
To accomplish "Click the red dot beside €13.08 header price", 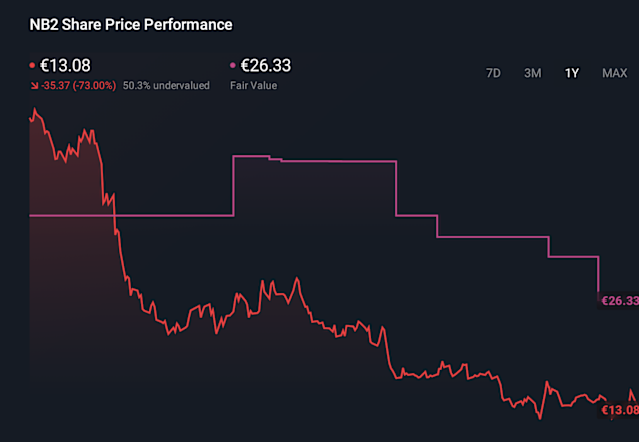I will [x=31, y=67].
